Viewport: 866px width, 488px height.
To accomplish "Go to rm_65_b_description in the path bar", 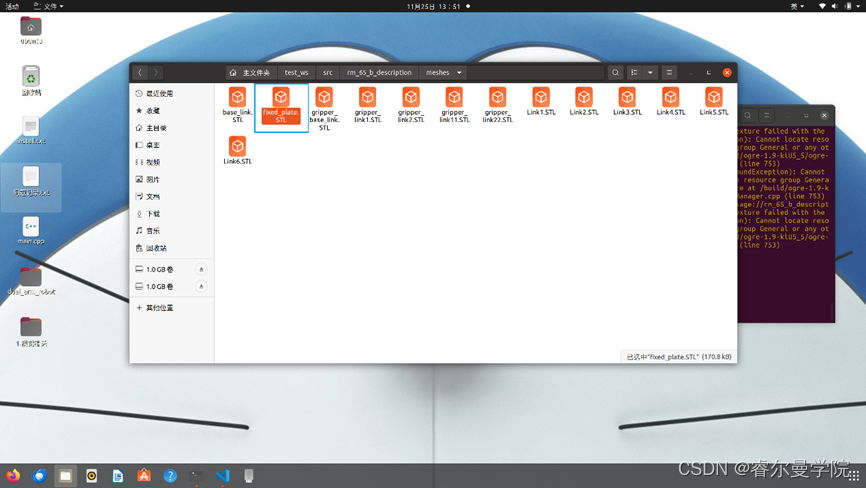I will [x=379, y=72].
